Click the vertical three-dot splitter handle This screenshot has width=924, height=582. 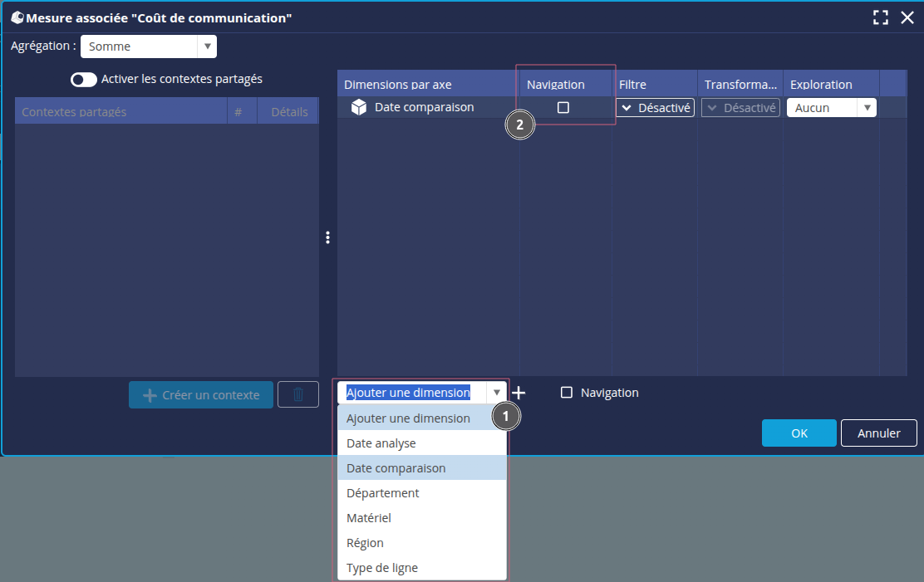tap(328, 237)
